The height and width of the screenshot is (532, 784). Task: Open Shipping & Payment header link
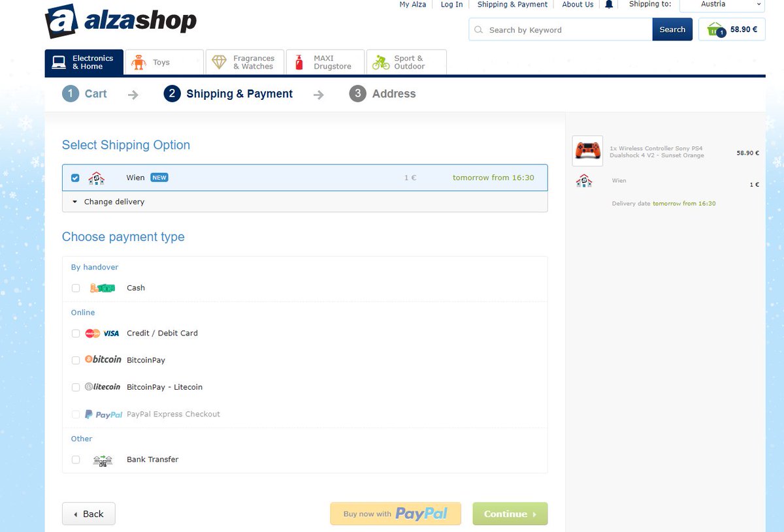(x=512, y=5)
